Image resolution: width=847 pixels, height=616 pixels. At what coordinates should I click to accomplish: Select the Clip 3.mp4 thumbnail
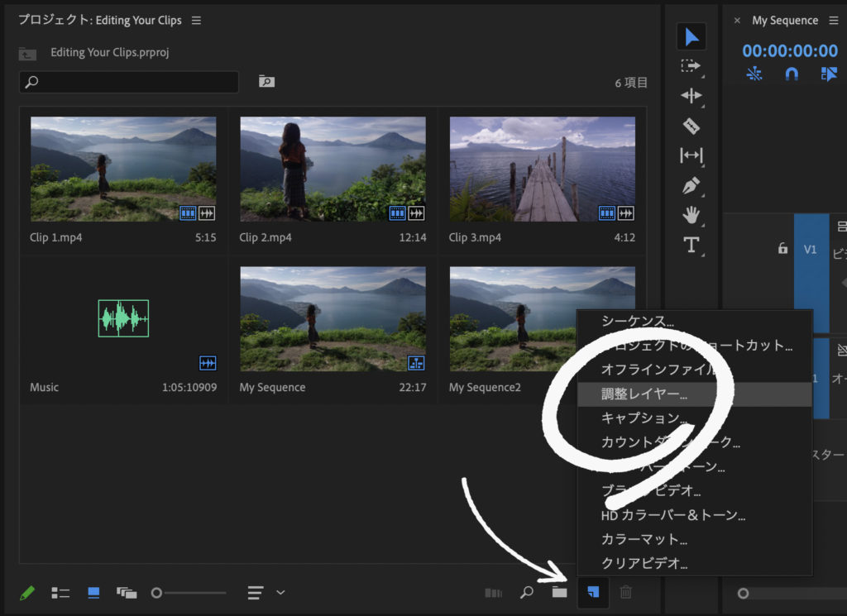(542, 169)
